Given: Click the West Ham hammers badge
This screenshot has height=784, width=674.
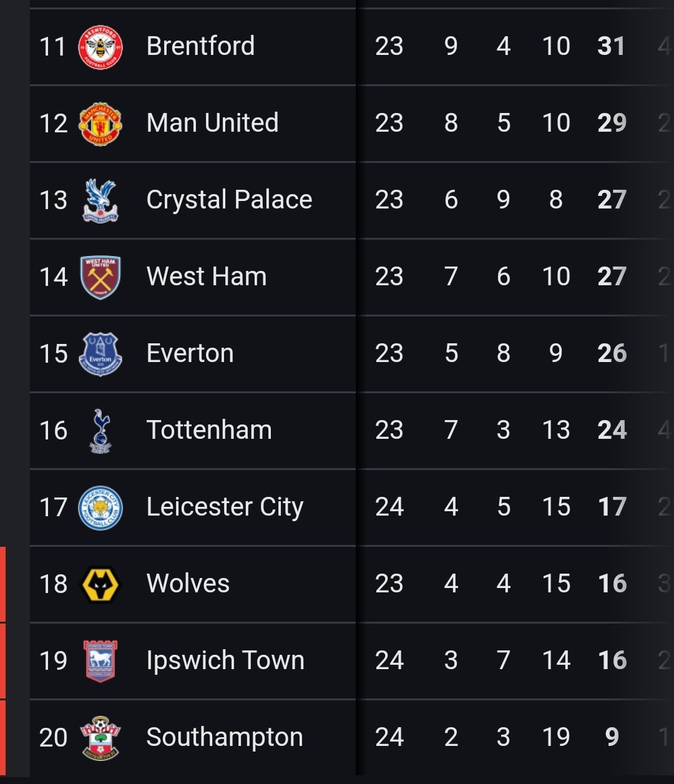Looking at the screenshot, I should tap(100, 277).
